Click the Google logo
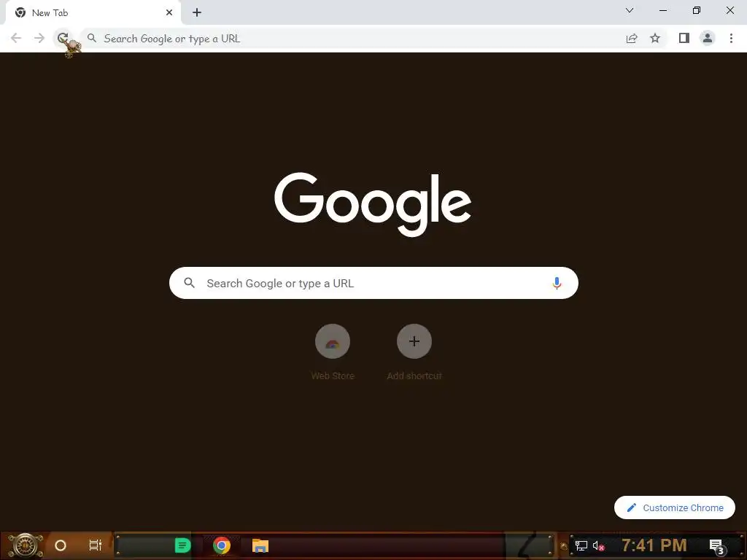Viewport: 747px width, 560px height. pyautogui.click(x=373, y=204)
